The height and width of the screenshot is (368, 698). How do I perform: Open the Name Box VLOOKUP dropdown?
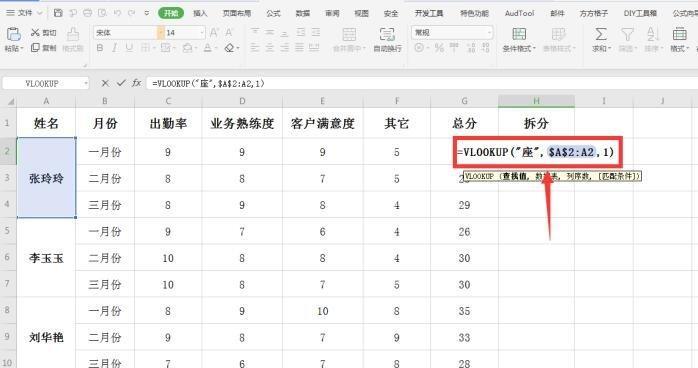click(x=85, y=83)
